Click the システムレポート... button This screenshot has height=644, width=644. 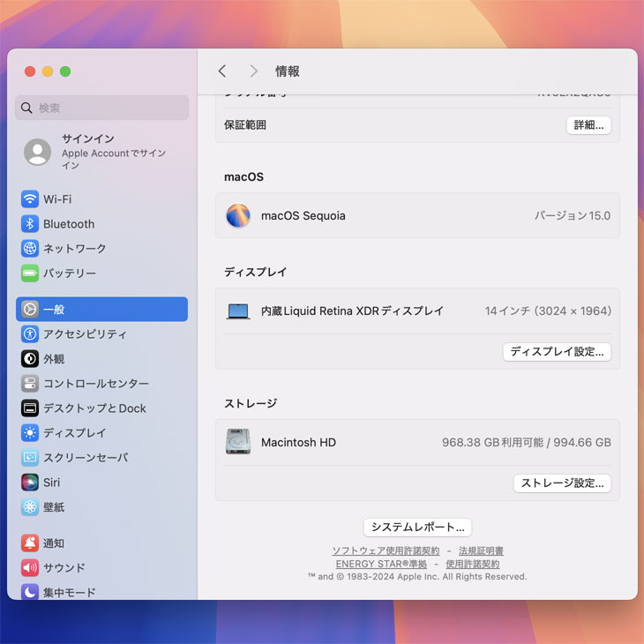[x=417, y=528]
